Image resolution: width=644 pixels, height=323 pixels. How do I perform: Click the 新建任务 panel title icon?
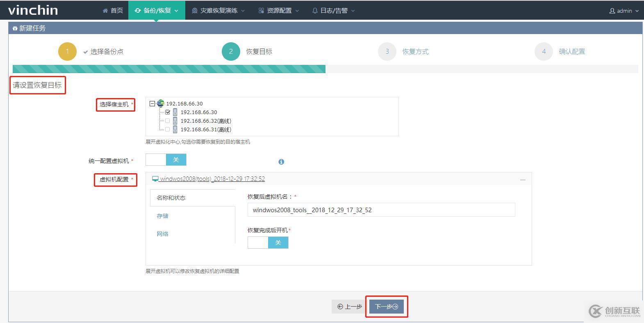pyautogui.click(x=15, y=28)
